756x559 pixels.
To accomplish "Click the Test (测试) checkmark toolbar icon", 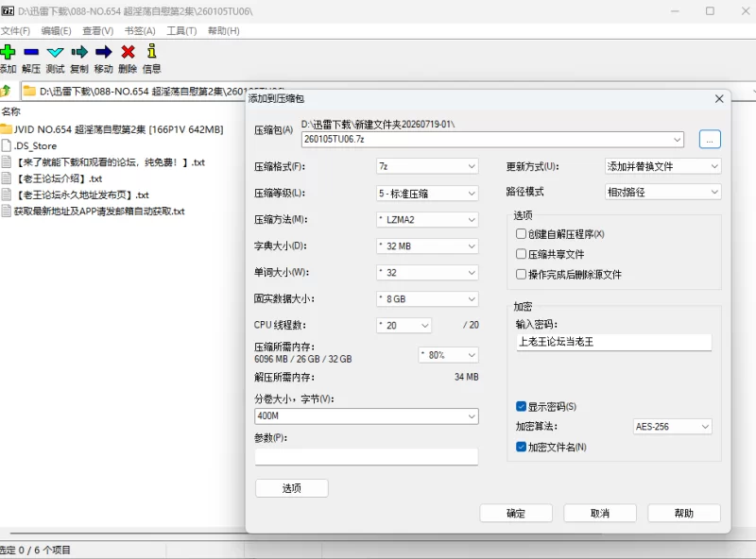I will tap(55, 52).
